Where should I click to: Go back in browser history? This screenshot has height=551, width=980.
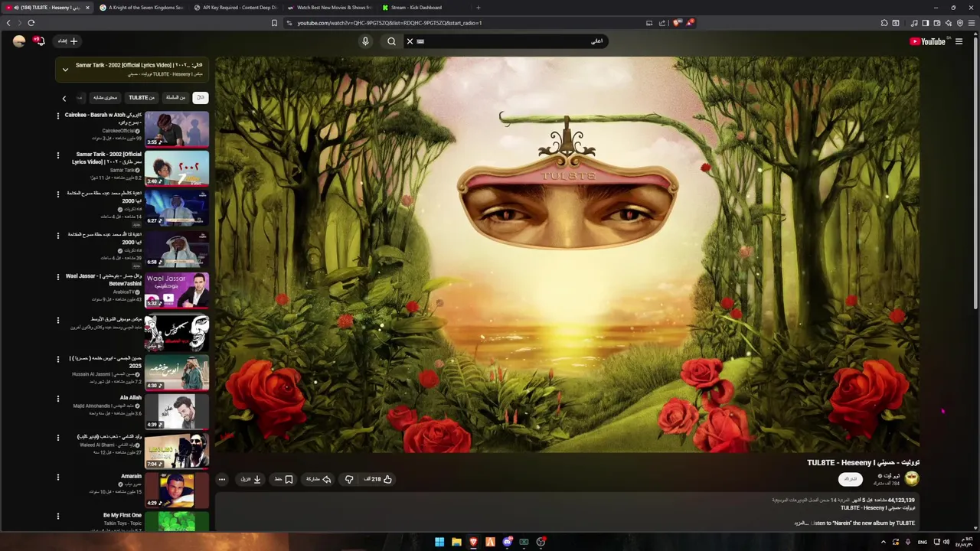8,23
